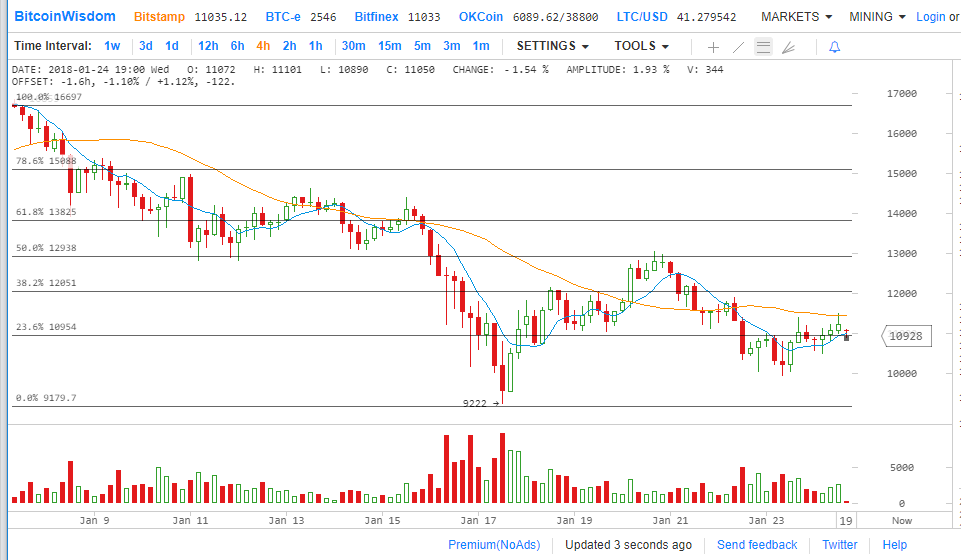
Task: Select the Fibonacci retracement lines tool
Action: tap(763, 47)
